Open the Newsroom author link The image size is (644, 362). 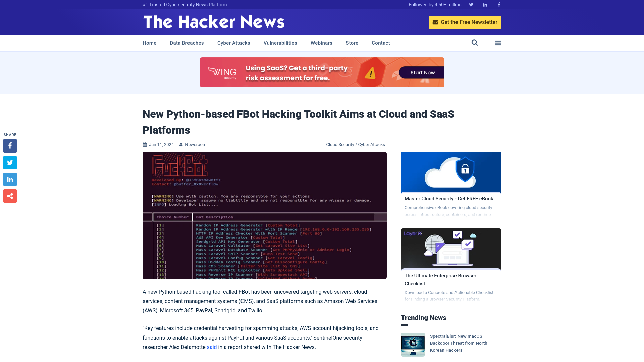click(x=196, y=144)
